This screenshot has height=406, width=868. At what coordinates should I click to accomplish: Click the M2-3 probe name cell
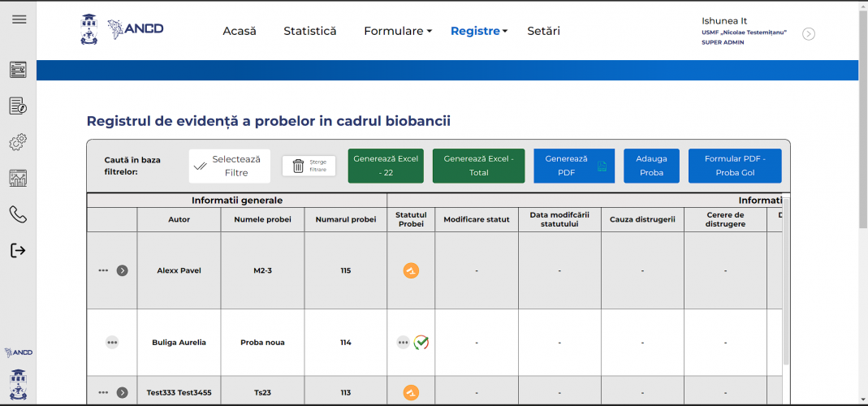pos(262,271)
